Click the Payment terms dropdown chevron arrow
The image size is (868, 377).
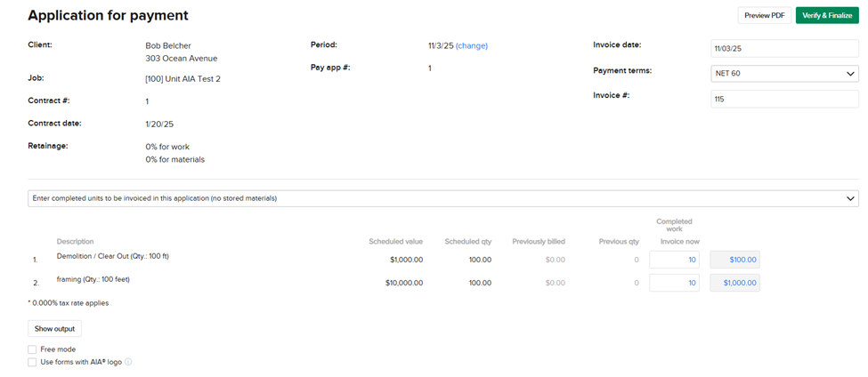(x=850, y=74)
